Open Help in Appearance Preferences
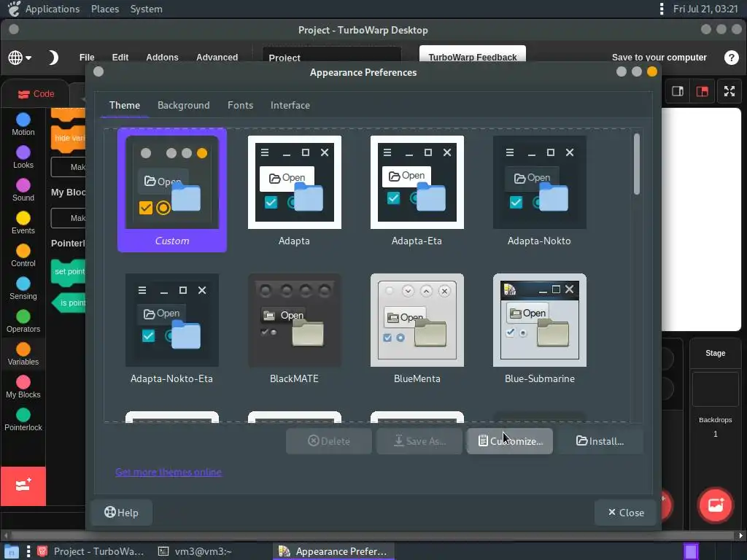Screen dimensions: 747x560 121,513
